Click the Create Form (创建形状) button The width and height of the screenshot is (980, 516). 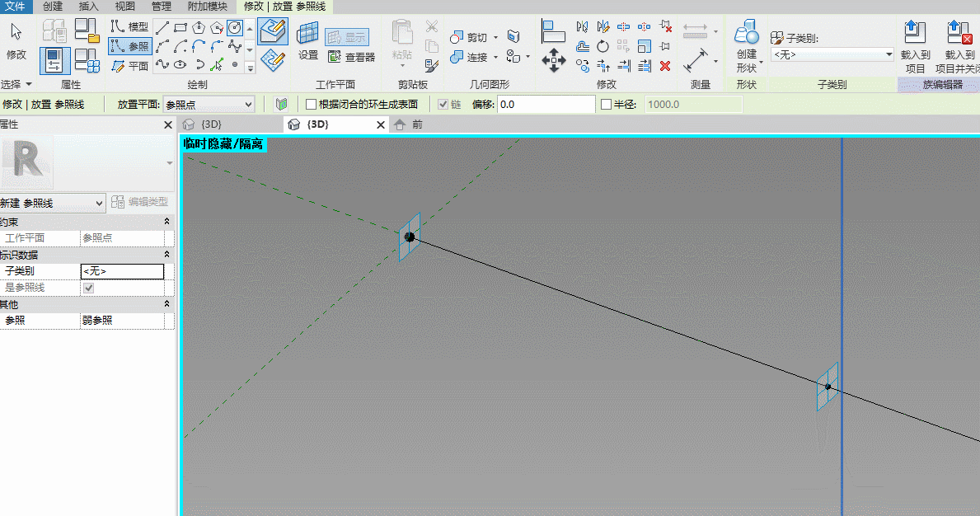[x=746, y=46]
